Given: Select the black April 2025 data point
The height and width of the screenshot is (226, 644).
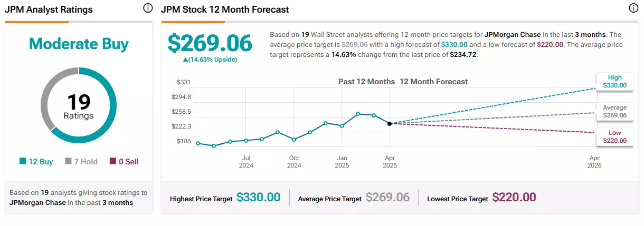Looking at the screenshot, I should coord(390,124).
